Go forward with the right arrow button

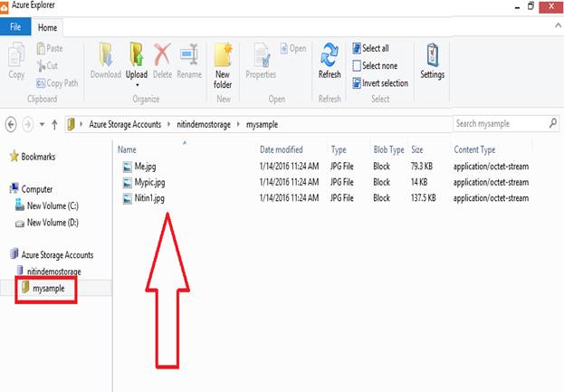coord(28,125)
